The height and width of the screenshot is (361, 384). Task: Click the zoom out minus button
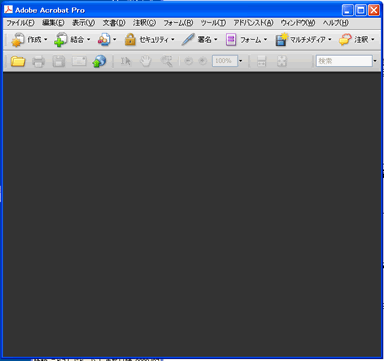(188, 61)
